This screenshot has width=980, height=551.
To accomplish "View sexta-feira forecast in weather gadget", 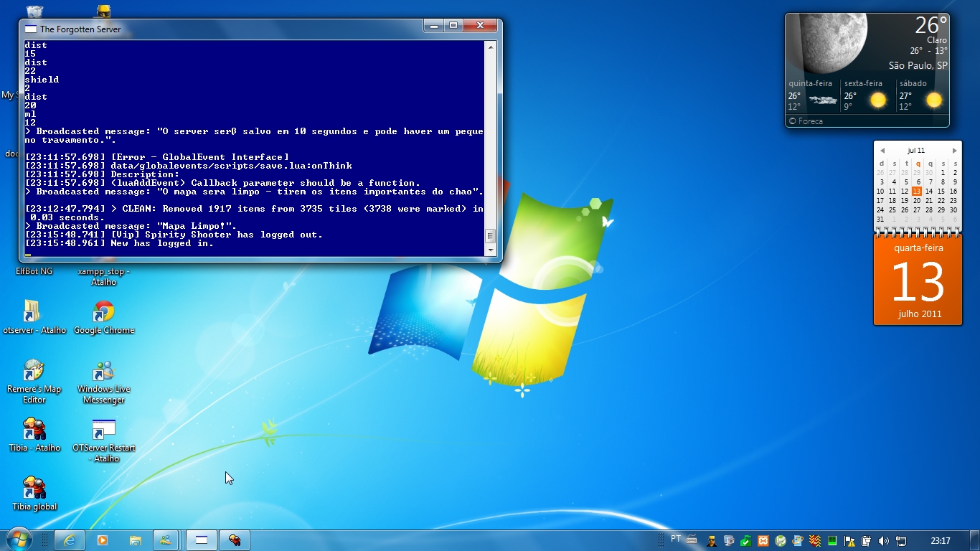I will (x=868, y=95).
